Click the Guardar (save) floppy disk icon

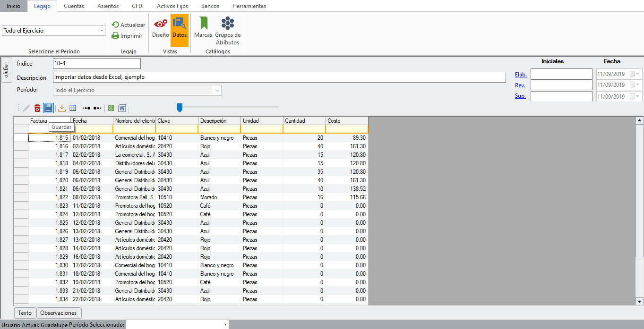pos(48,108)
